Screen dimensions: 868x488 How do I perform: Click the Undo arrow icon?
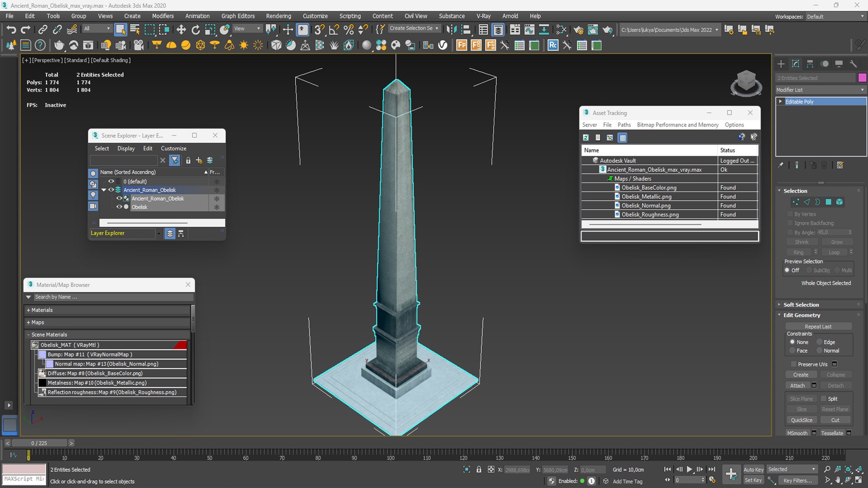[x=11, y=30]
